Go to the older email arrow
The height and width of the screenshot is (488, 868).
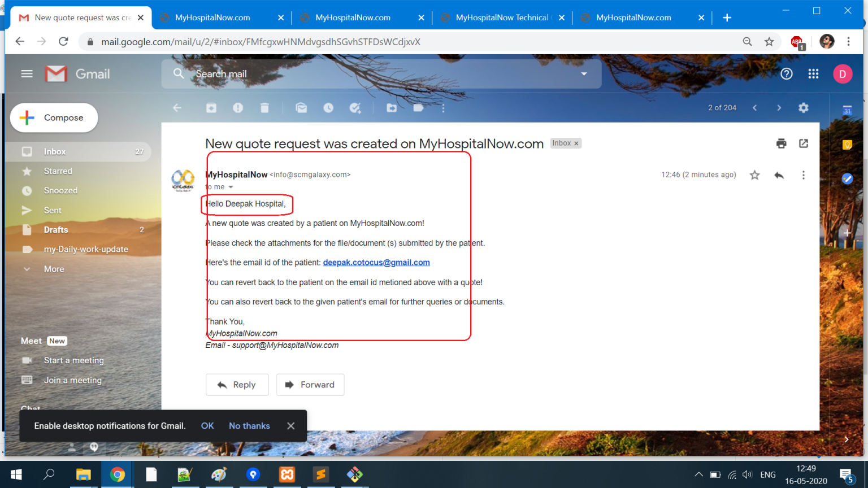coord(779,108)
